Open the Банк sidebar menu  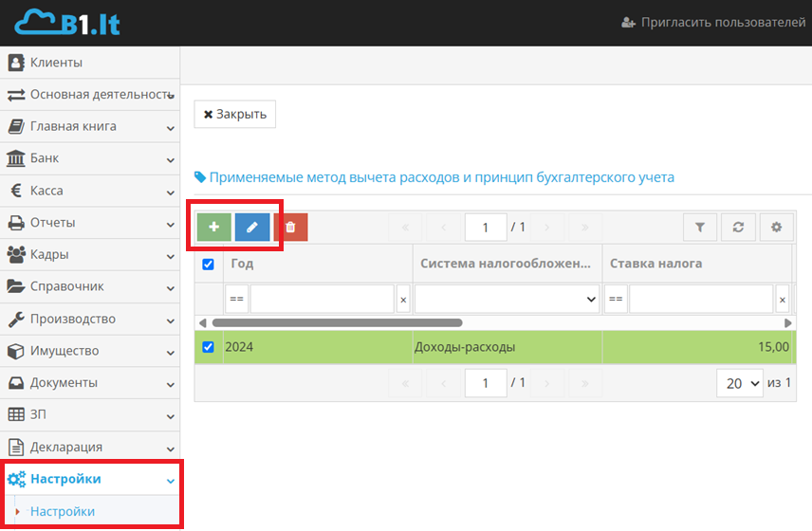(90, 158)
